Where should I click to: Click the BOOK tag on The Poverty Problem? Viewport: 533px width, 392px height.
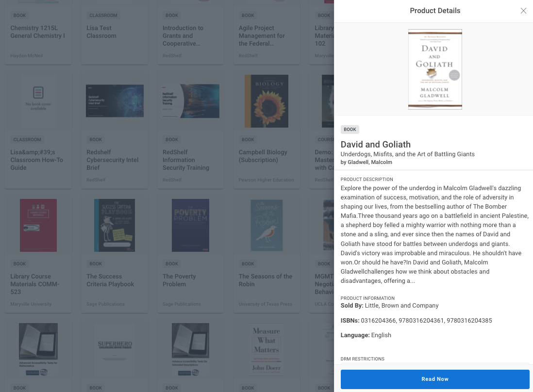(x=172, y=264)
